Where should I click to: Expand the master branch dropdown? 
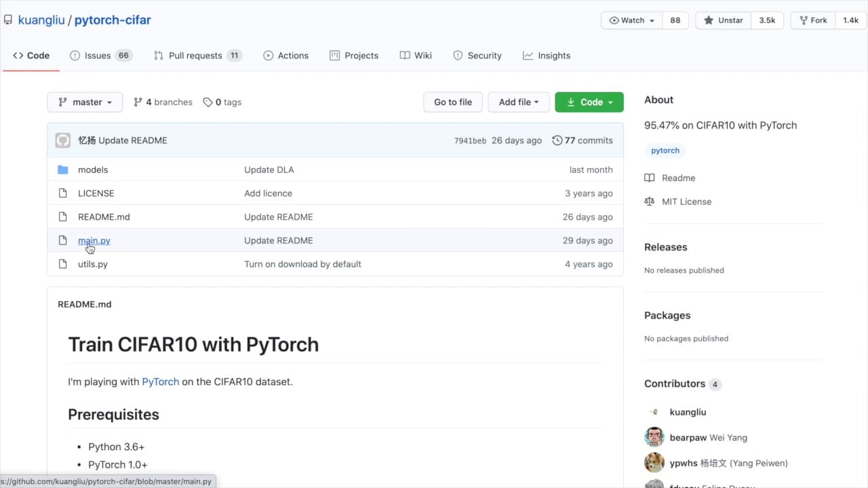85,102
